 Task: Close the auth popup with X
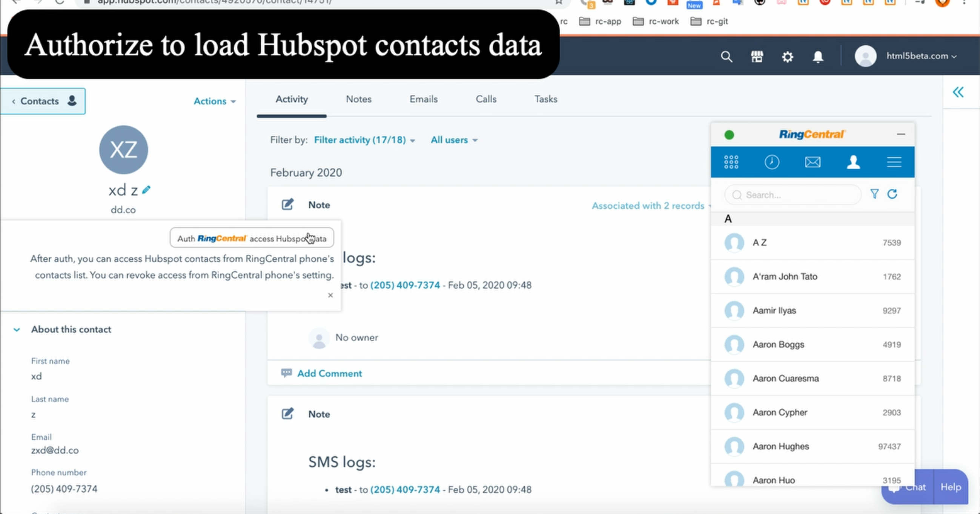(330, 295)
